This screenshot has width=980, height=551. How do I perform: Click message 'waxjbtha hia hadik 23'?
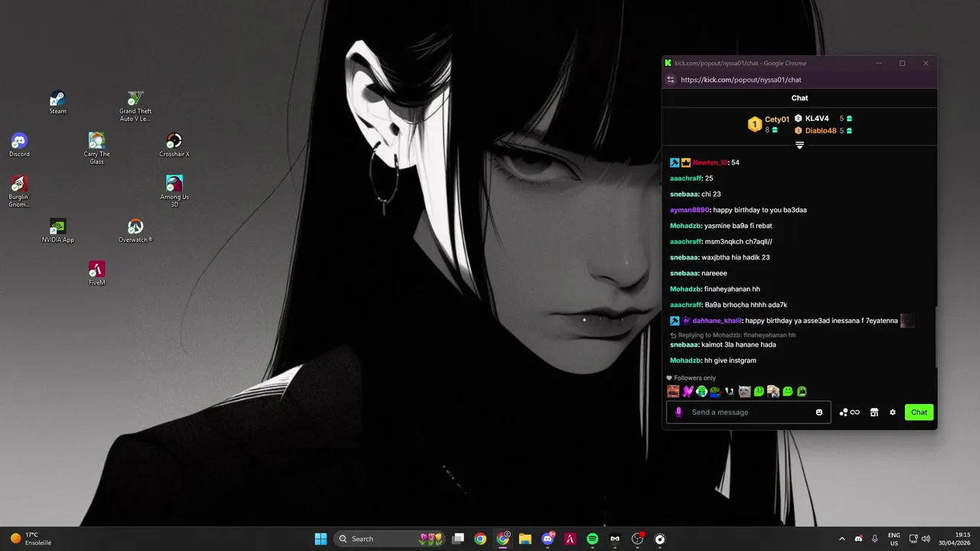736,257
